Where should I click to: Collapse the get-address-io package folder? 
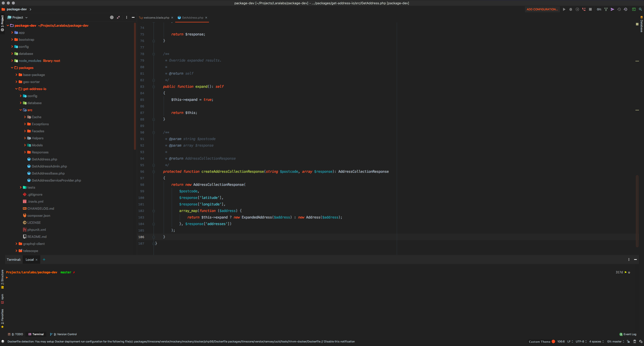17,89
